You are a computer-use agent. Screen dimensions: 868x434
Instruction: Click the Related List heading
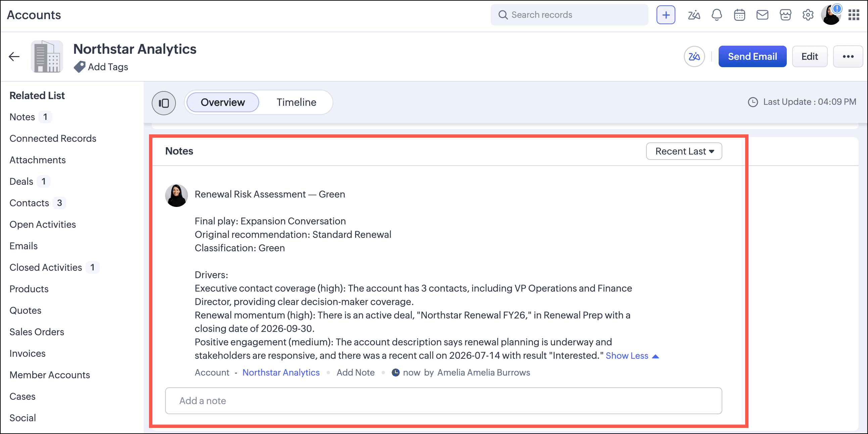(x=37, y=95)
